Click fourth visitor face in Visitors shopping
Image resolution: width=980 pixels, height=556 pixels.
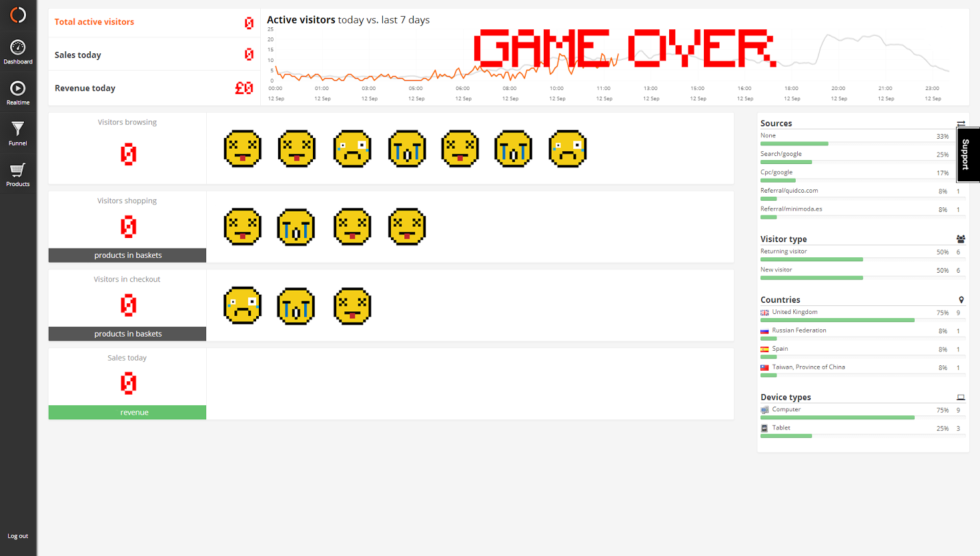tap(407, 227)
